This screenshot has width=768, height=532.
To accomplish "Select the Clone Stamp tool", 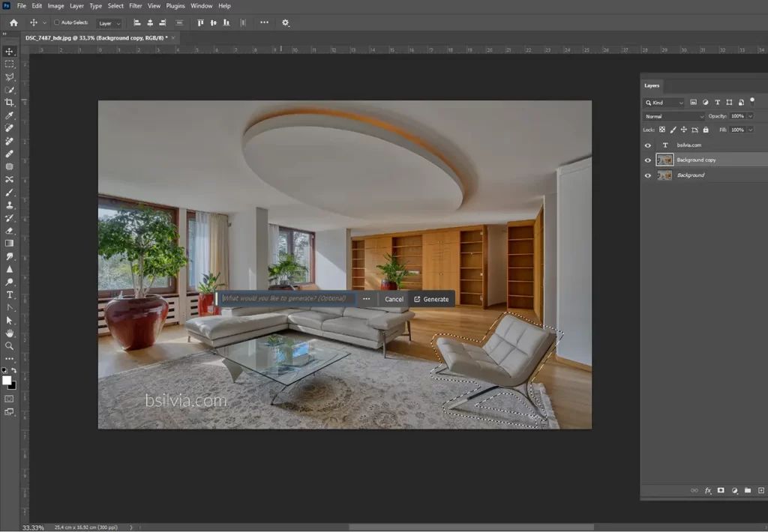I will 9,205.
